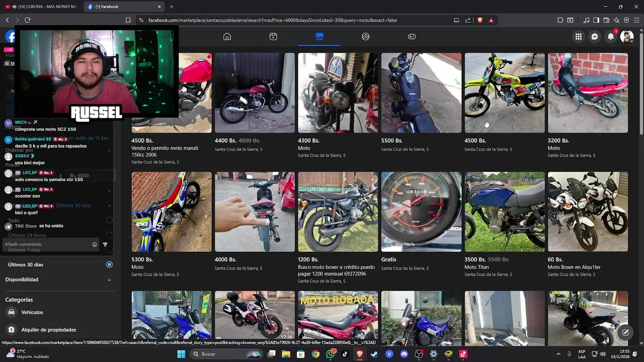Click the browser address bar URL

[x=273, y=20]
